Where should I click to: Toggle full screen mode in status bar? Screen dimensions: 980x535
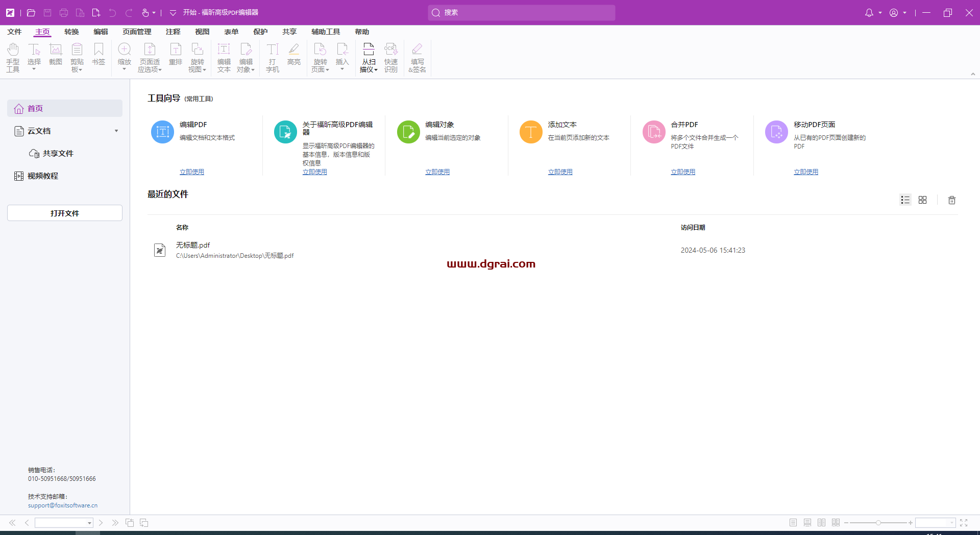pyautogui.click(x=964, y=523)
